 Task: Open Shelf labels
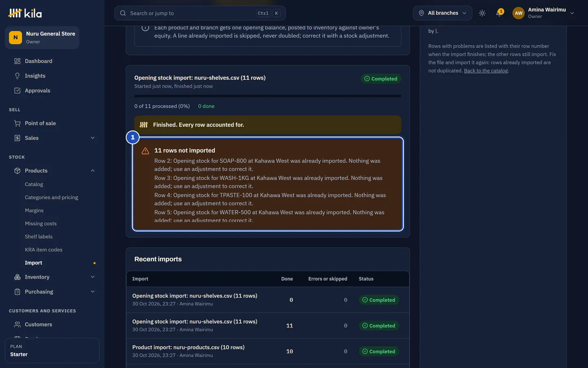pos(39,237)
